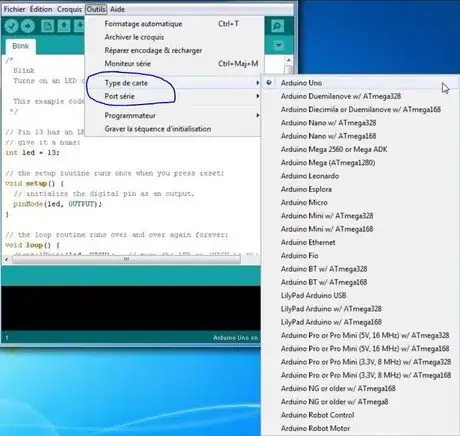The width and height of the screenshot is (460, 436).
Task: Select Arduino Duemilanove w/ ATmega328
Action: coord(360,96)
